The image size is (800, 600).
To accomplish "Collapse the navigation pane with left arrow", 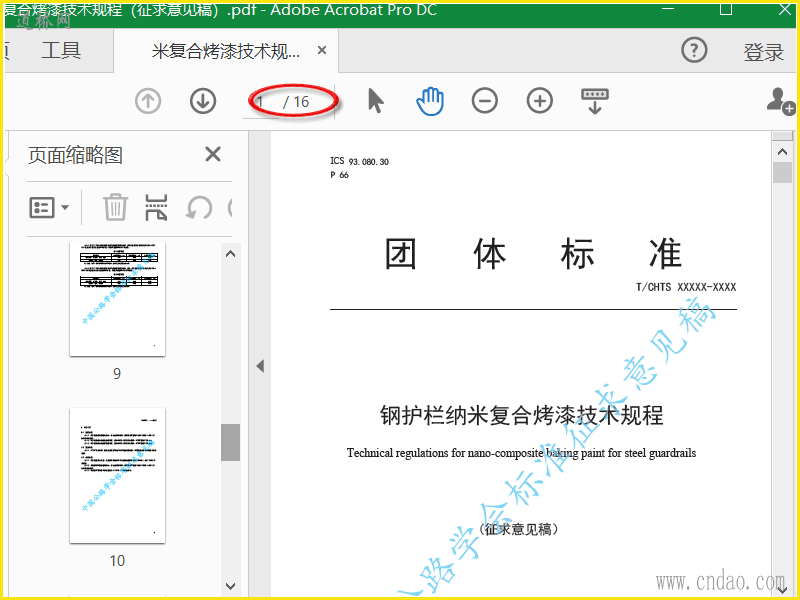I will 260,366.
